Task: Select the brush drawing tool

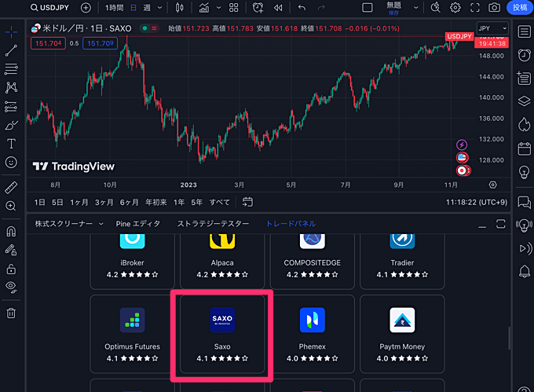Action: [11, 125]
